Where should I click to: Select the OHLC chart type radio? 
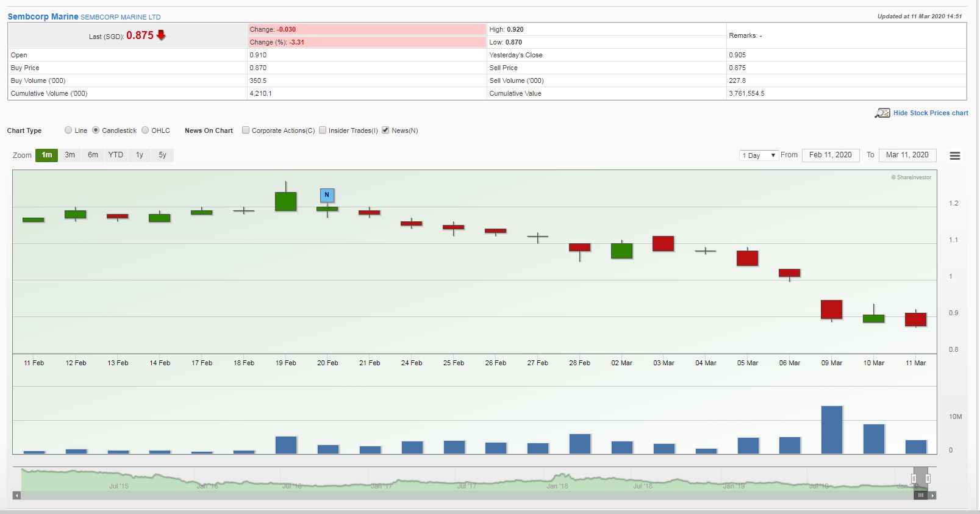tap(145, 130)
